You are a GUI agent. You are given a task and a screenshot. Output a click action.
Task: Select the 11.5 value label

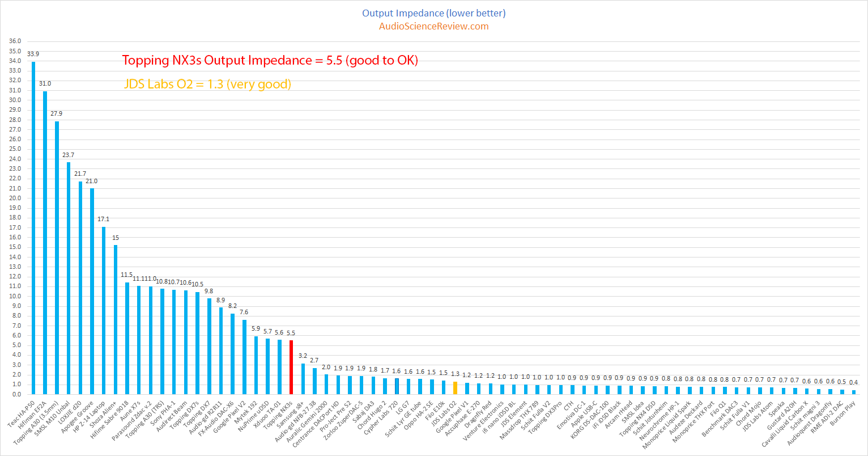pyautogui.click(x=127, y=274)
